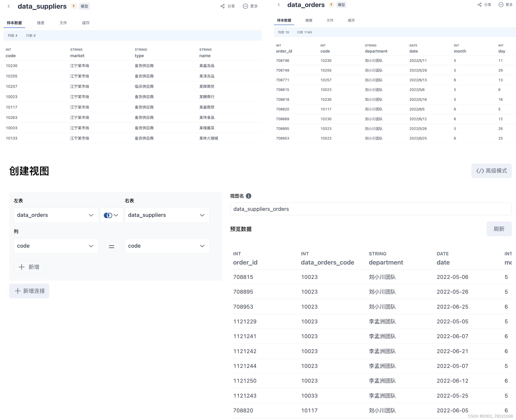This screenshot has height=420, width=516.
Task: Select 样本数据 tab in data_orders
Action: coord(284,20)
